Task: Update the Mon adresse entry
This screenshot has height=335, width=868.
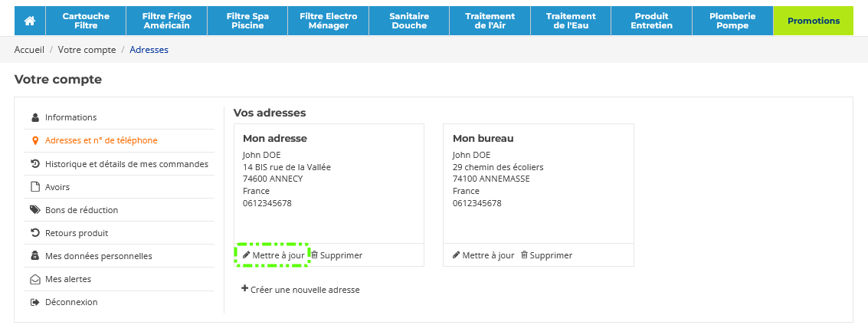Action: [273, 255]
